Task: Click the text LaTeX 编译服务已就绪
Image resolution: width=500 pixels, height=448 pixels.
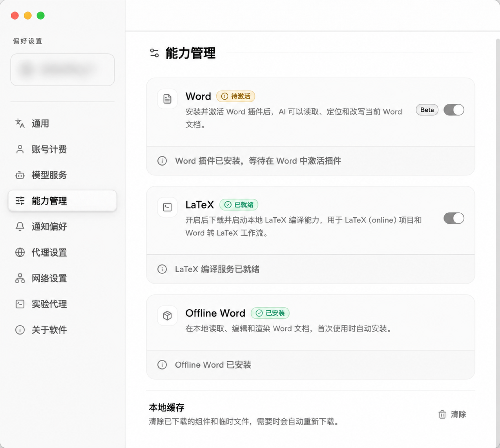Action: pyautogui.click(x=217, y=269)
